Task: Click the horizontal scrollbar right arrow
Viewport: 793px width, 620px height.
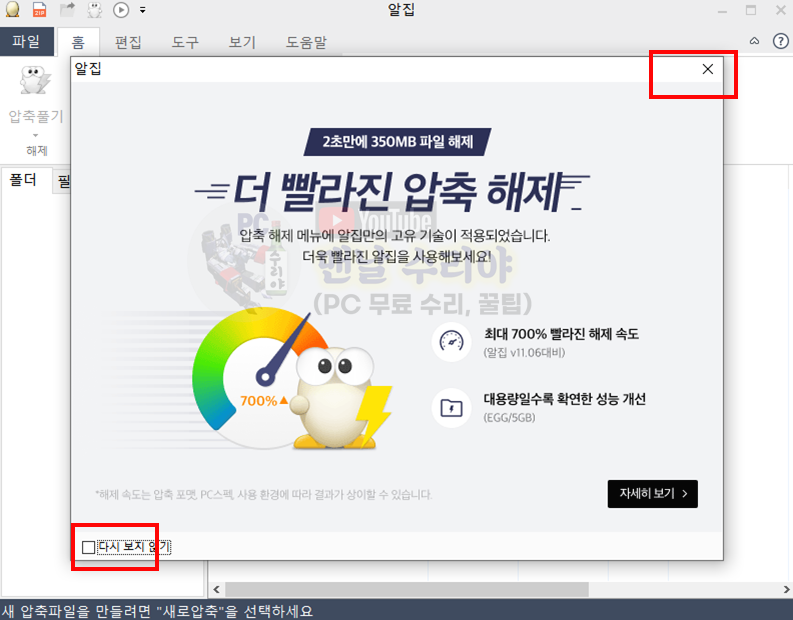Action: (x=786, y=589)
